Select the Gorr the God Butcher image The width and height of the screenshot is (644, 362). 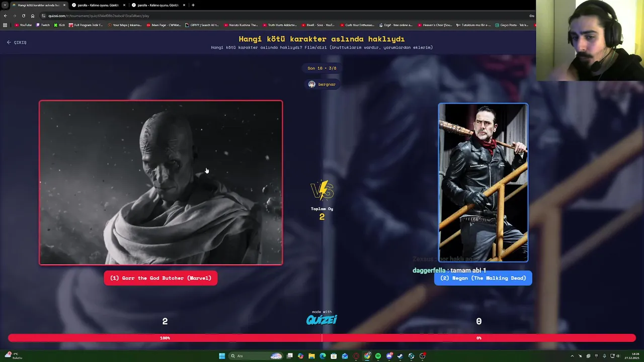tap(161, 183)
